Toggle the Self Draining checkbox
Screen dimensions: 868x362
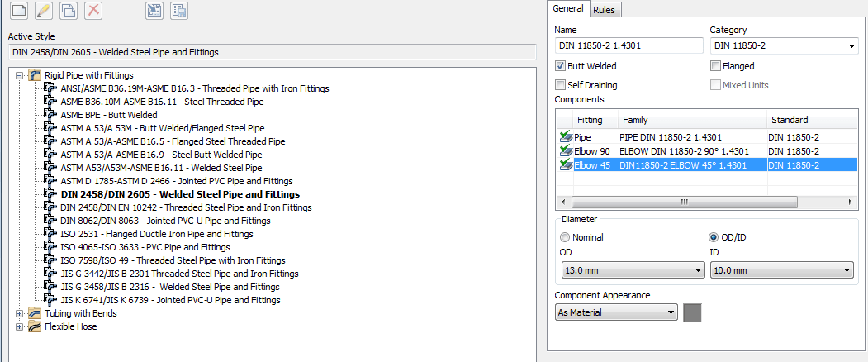560,85
